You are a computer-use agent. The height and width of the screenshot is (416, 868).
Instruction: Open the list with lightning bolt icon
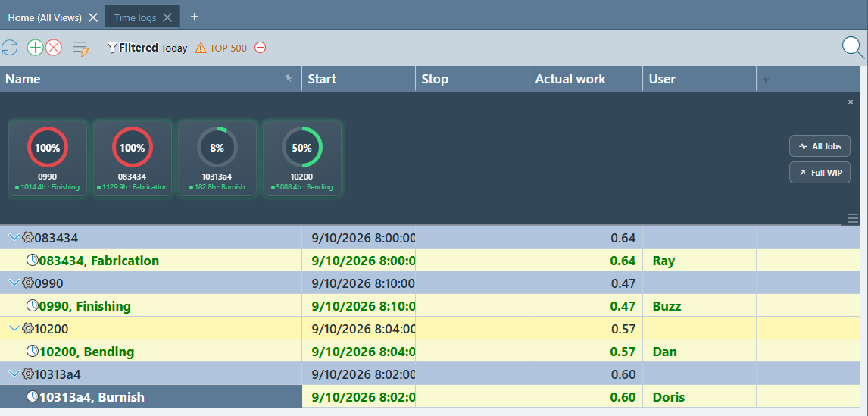click(81, 48)
